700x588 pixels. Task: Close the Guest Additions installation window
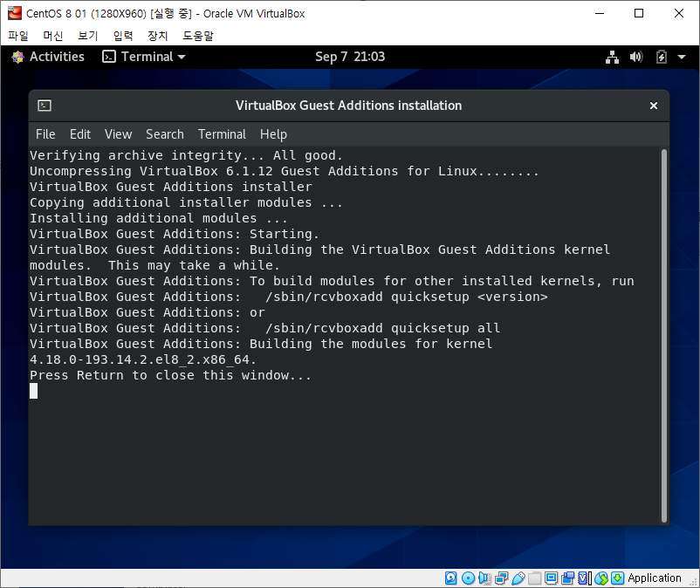(x=654, y=106)
